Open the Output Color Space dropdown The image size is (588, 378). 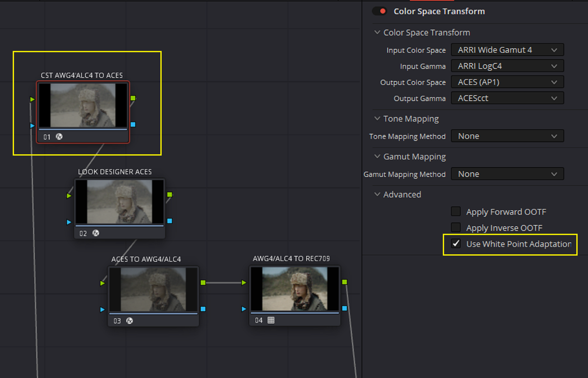pyautogui.click(x=507, y=82)
